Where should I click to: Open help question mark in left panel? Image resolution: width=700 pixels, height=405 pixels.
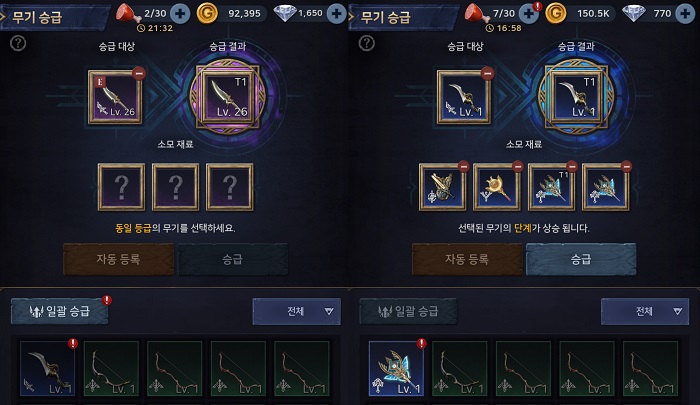pyautogui.click(x=18, y=43)
